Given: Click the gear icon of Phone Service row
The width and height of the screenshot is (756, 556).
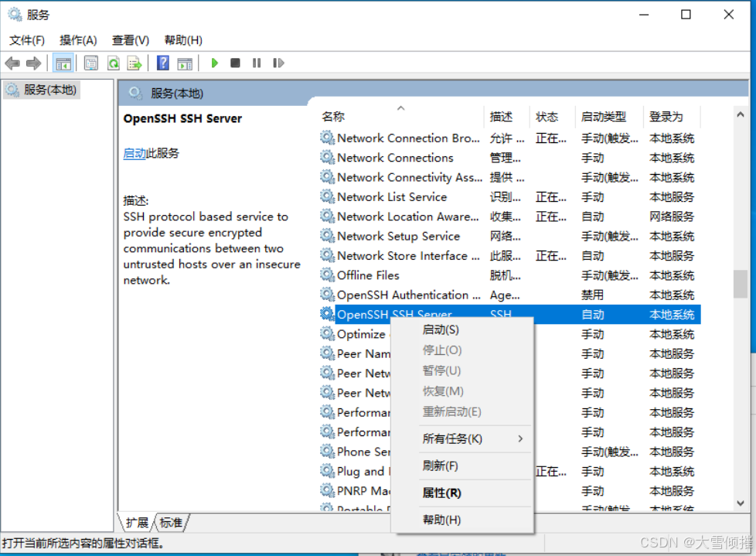Looking at the screenshot, I should click(328, 452).
